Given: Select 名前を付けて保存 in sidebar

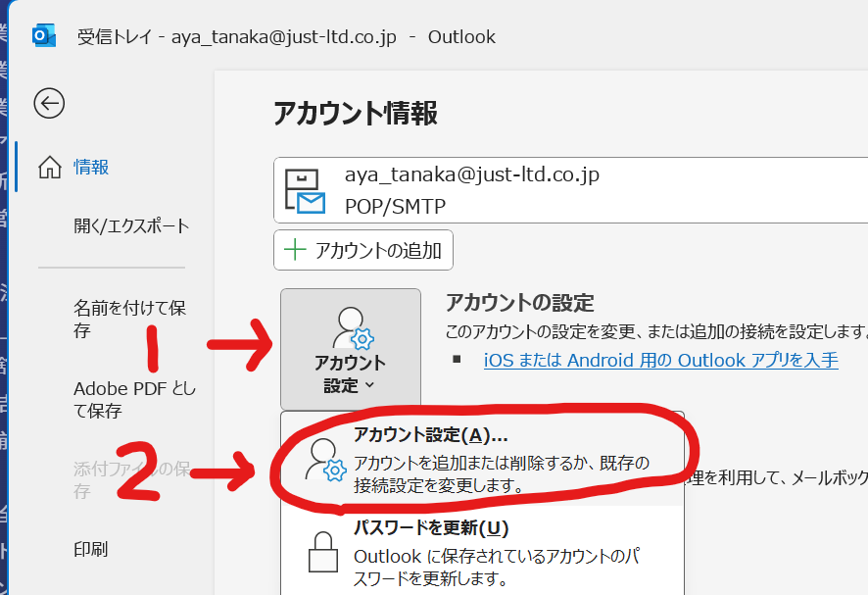Looking at the screenshot, I should [130, 320].
